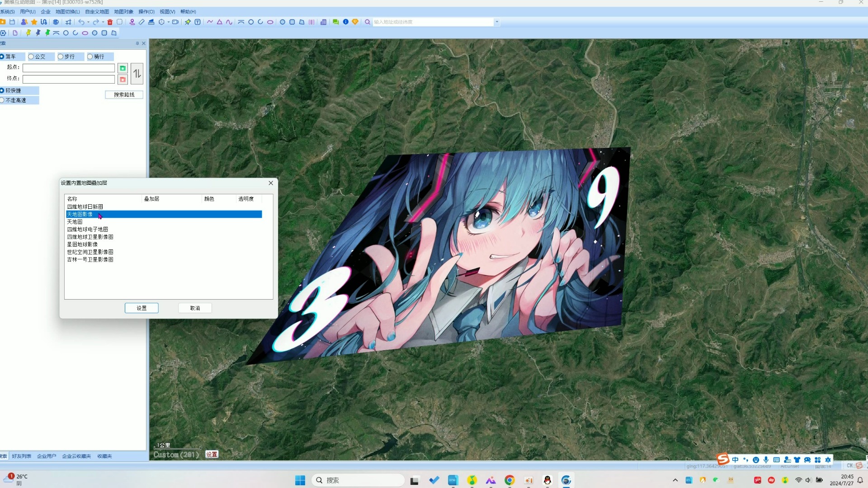The width and height of the screenshot is (868, 488).
Task: Click the undo arrow icon
Action: pyautogui.click(x=81, y=22)
